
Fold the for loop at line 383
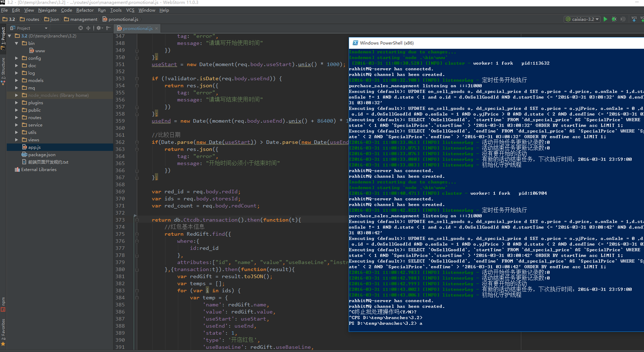click(x=137, y=291)
